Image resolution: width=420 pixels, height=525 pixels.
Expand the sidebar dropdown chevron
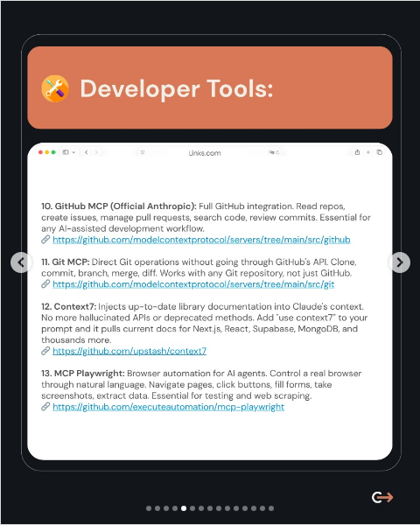[x=73, y=152]
